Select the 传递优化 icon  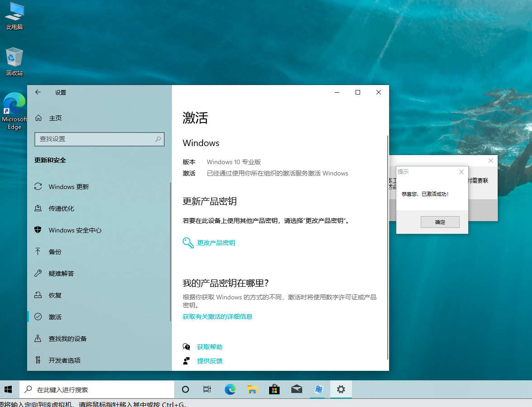pyautogui.click(x=38, y=208)
